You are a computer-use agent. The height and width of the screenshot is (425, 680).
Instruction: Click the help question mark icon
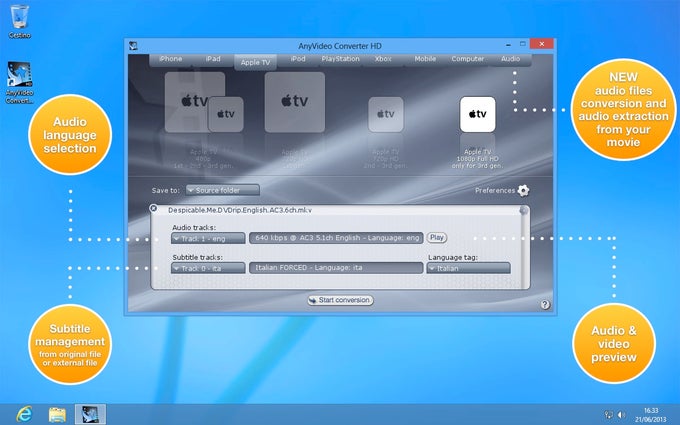tap(545, 304)
